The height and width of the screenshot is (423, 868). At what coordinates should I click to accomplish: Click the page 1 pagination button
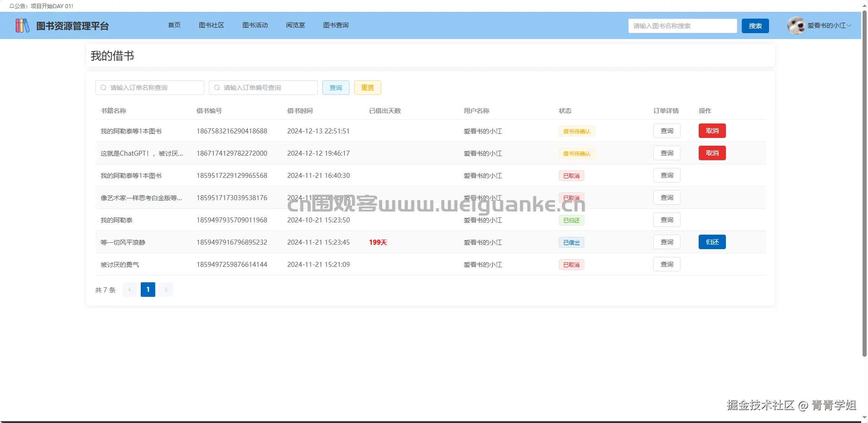click(x=148, y=289)
